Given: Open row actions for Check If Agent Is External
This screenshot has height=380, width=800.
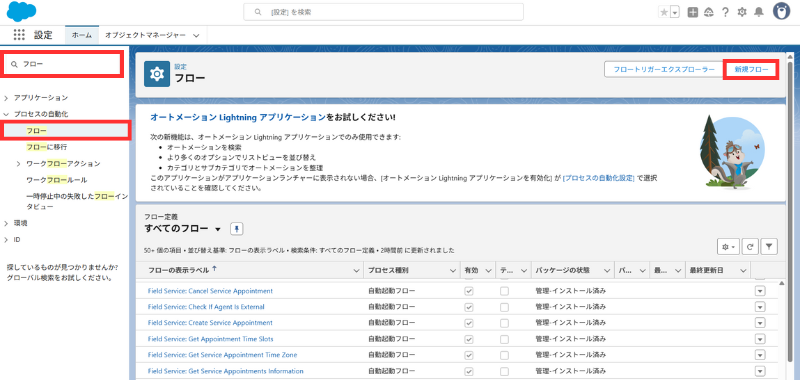Looking at the screenshot, I should pyautogui.click(x=760, y=307).
